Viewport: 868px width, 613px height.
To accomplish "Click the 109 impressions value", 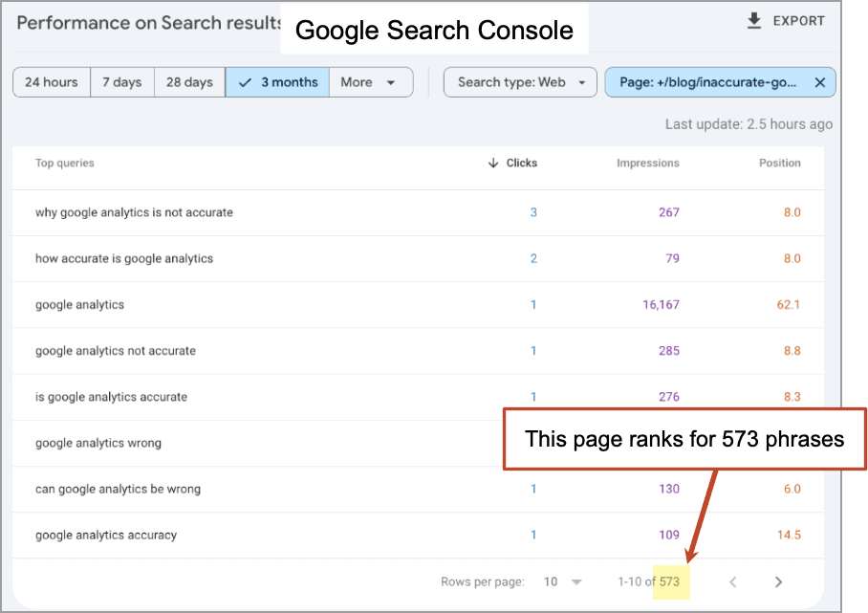I will click(x=669, y=535).
